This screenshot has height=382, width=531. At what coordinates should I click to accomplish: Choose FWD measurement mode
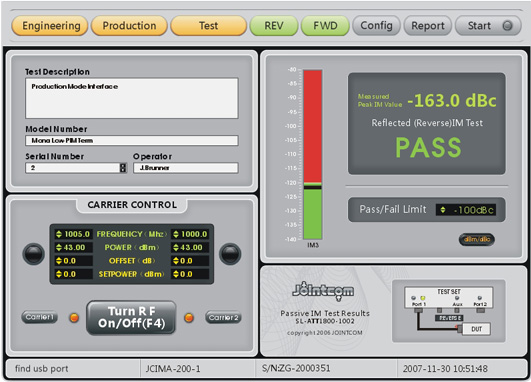(325, 26)
